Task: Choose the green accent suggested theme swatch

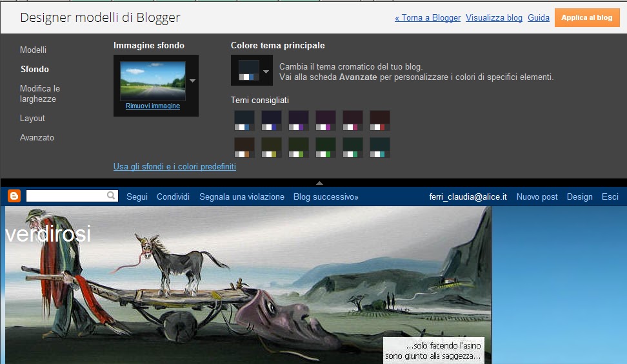Action: [x=326, y=148]
